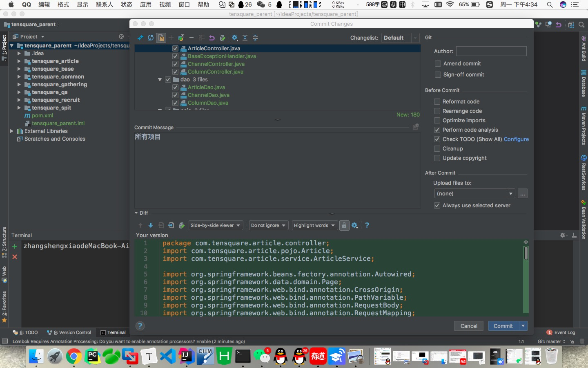Click Show Diff icon in commit toolbar

coord(140,38)
